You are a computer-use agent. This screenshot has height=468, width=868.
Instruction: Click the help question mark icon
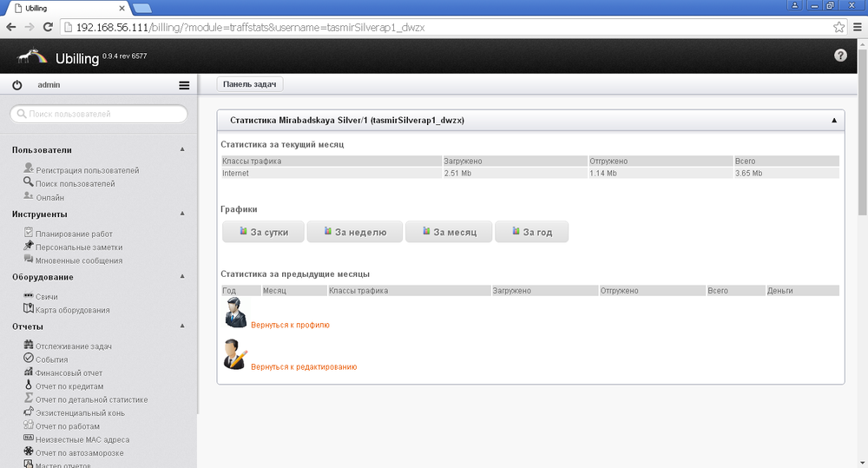(x=839, y=56)
